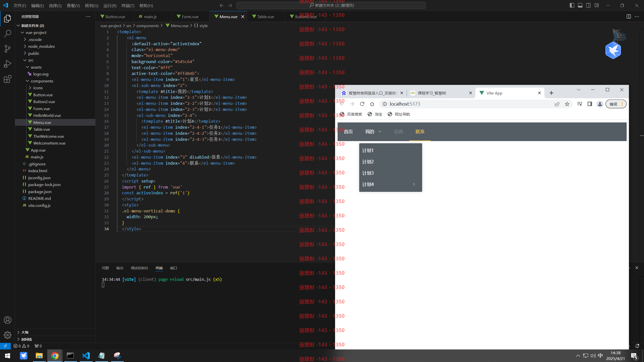Viewport: 644px width, 362px height.
Task: Open the 百度搜索 bookmark
Action: click(351, 114)
